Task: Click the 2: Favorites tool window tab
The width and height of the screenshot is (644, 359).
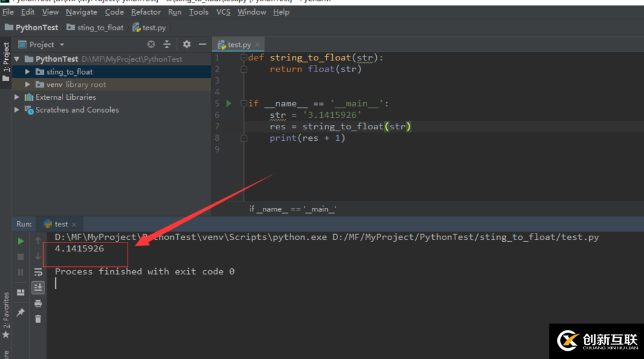Action: [6, 311]
